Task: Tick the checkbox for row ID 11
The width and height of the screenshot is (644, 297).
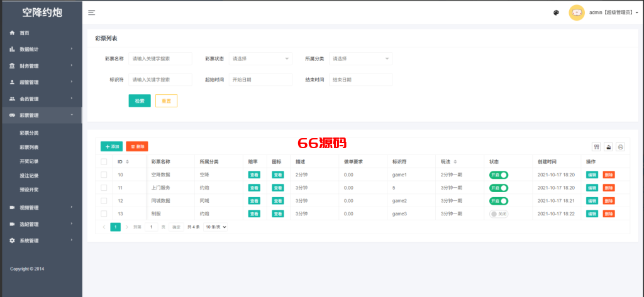Action: (x=104, y=188)
